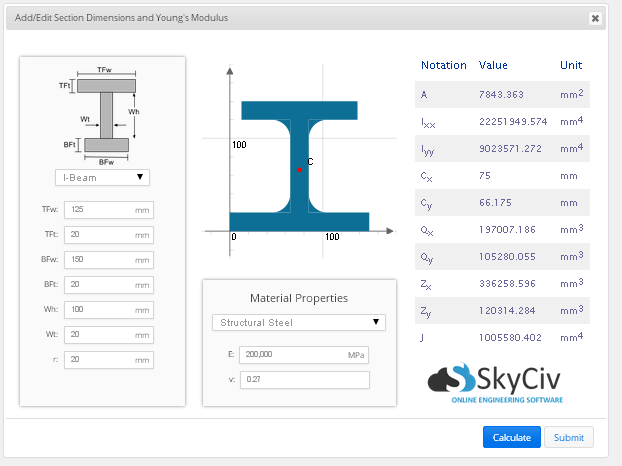Image resolution: width=622 pixels, height=466 pixels.
Task: Click the Wh input field
Action: [109, 310]
